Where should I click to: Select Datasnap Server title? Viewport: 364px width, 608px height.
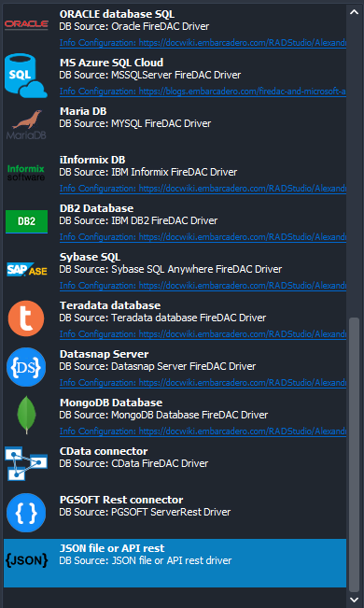tap(105, 354)
